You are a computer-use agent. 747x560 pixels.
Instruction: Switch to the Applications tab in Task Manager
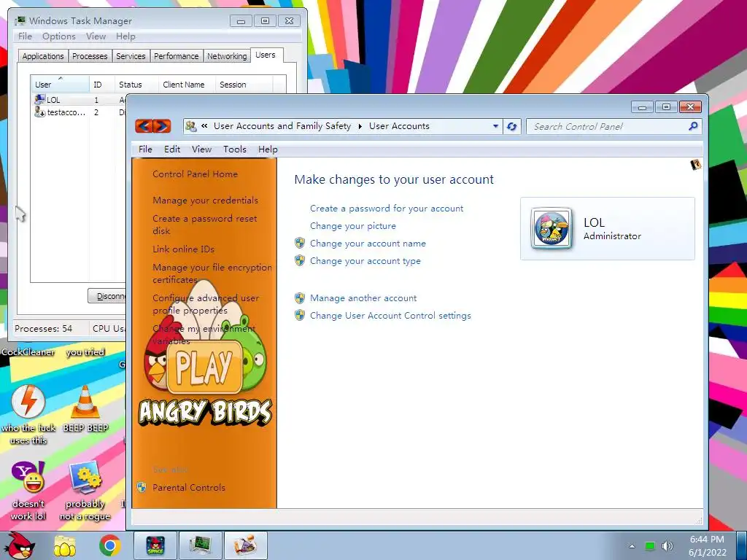click(43, 56)
